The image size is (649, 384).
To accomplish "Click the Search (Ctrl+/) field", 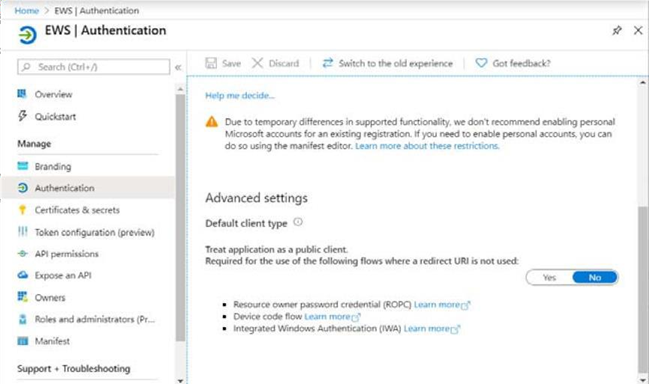I will (94, 67).
